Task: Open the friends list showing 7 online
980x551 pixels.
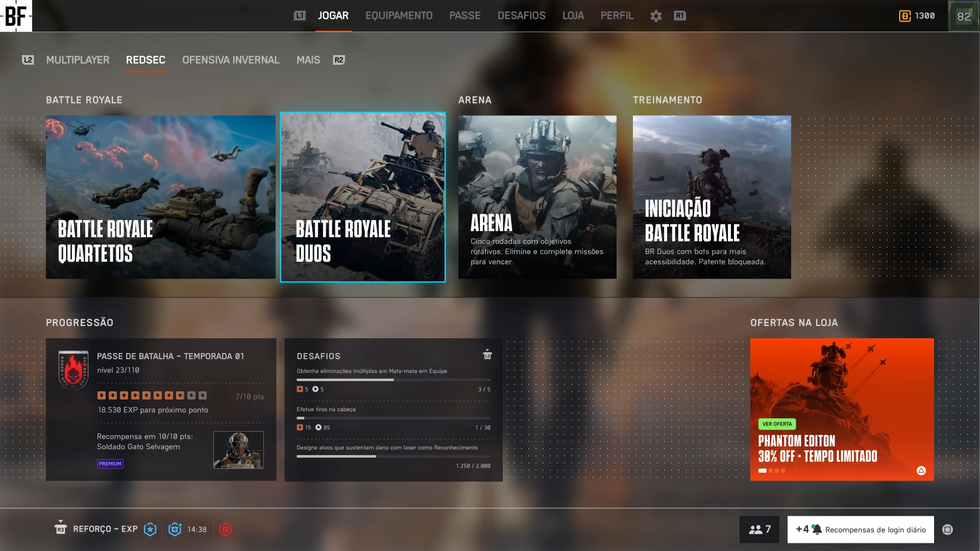Action: pos(759,529)
